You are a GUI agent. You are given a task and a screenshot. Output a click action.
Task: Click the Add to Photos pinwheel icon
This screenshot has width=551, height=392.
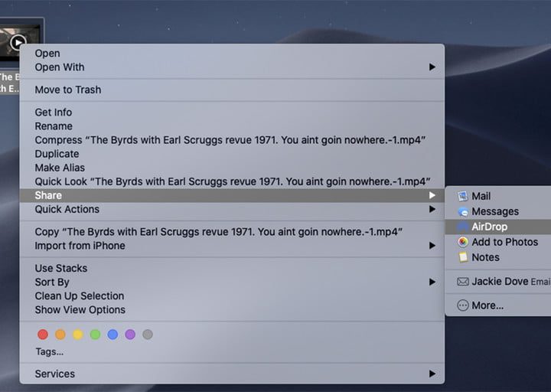(x=462, y=242)
